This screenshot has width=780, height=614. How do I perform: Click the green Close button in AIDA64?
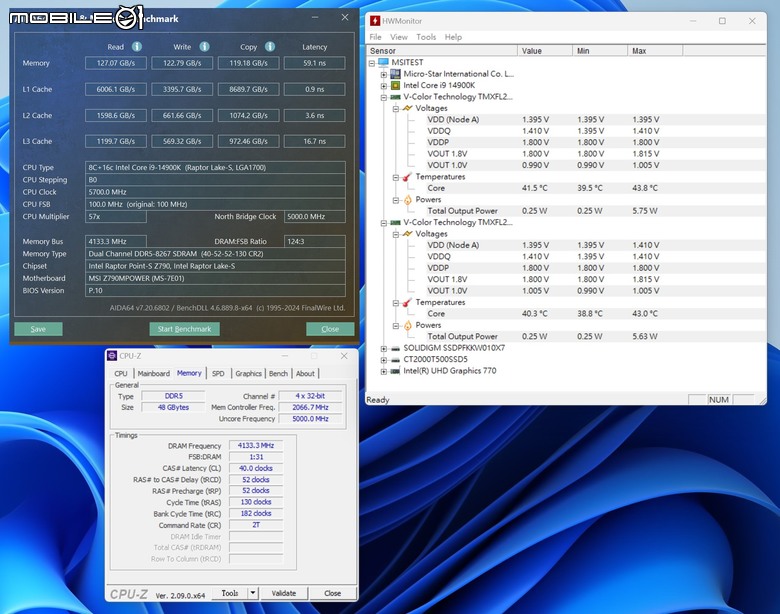tap(330, 329)
